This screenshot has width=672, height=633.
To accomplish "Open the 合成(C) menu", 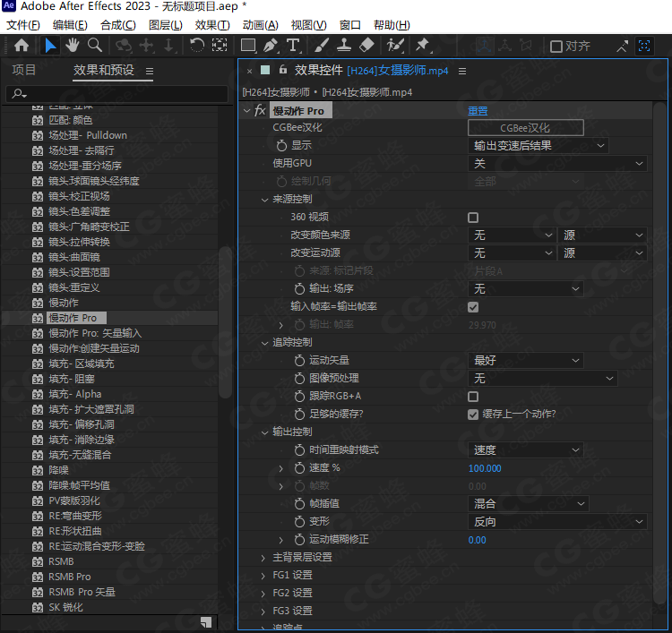I will point(118,25).
